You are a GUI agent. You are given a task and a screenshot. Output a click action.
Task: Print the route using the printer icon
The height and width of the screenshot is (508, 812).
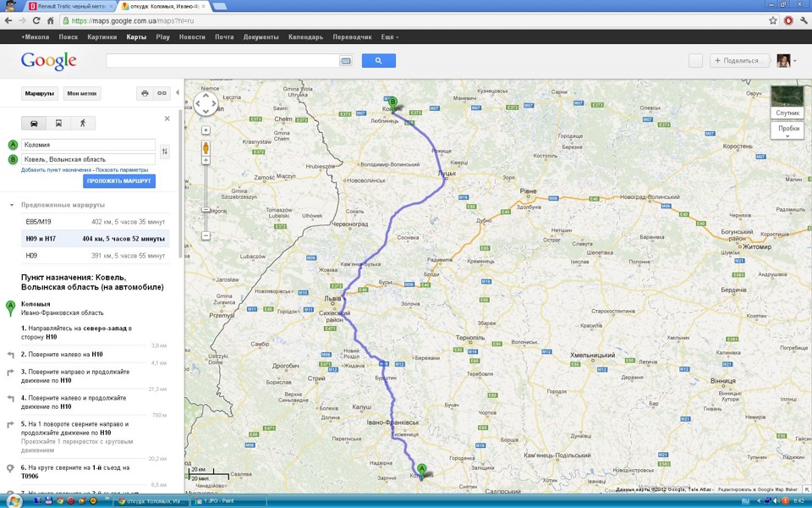145,93
